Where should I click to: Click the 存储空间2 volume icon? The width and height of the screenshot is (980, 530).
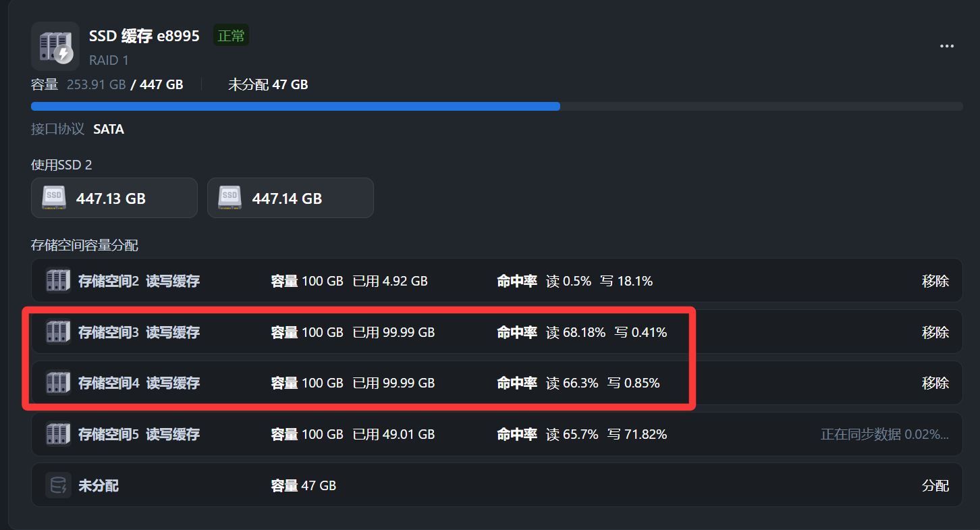coord(58,281)
